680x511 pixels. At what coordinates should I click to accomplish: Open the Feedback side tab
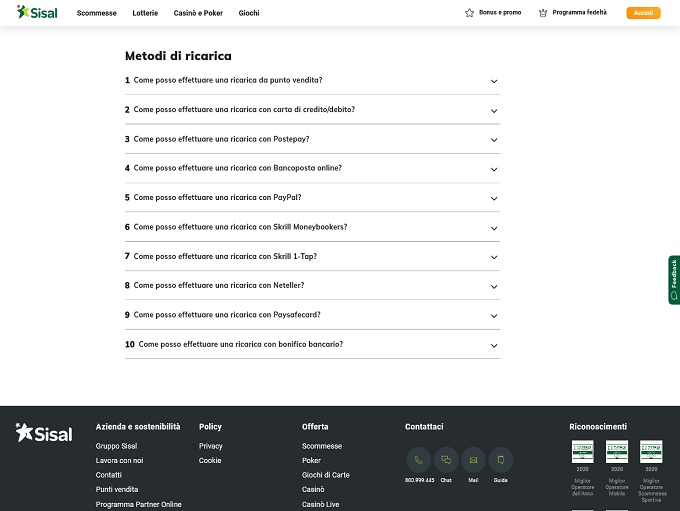click(674, 279)
